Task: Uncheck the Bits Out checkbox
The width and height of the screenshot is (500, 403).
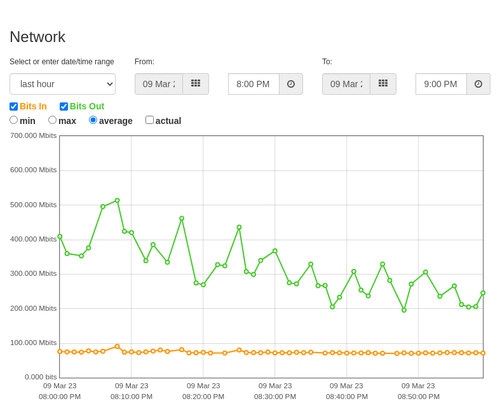Action: (64, 106)
